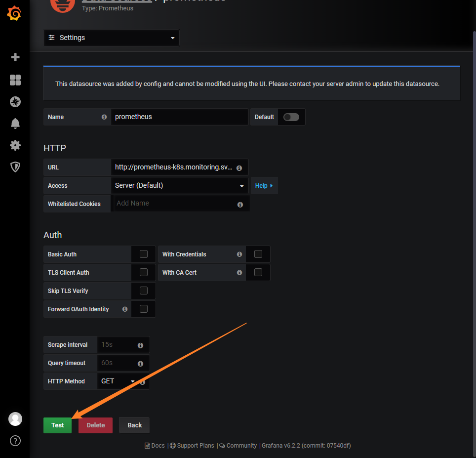
Task: Open the Explore compass icon
Action: pyautogui.click(x=15, y=102)
